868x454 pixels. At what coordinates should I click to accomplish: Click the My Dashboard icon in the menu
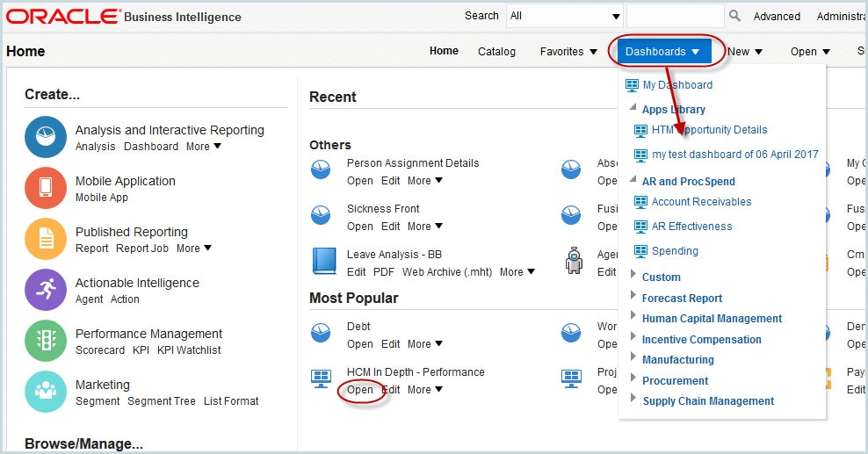[x=632, y=85]
